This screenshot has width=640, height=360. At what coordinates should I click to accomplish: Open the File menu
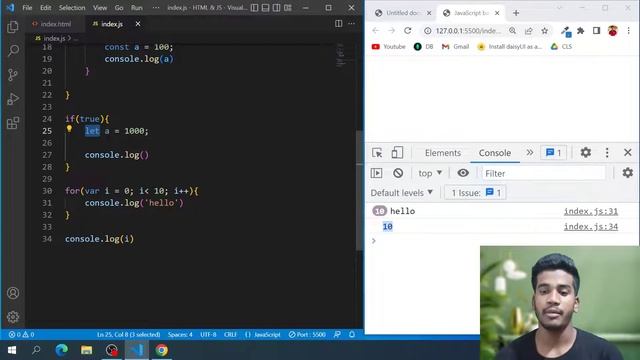click(27, 8)
